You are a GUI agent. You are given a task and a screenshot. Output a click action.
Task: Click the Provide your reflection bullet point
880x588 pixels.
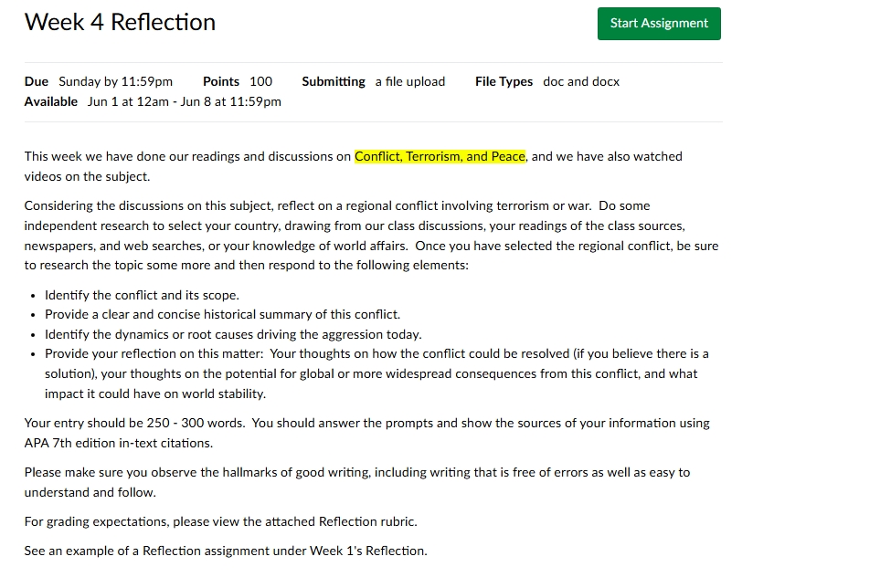[376, 353]
